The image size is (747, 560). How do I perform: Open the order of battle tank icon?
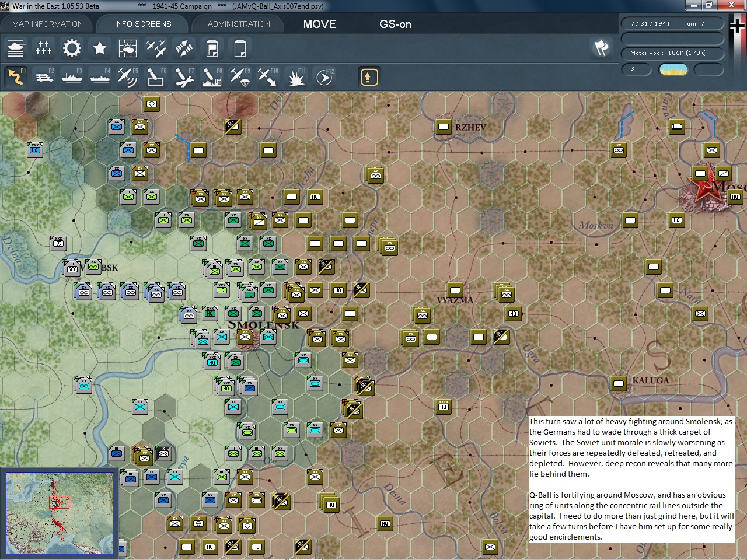pos(16,48)
